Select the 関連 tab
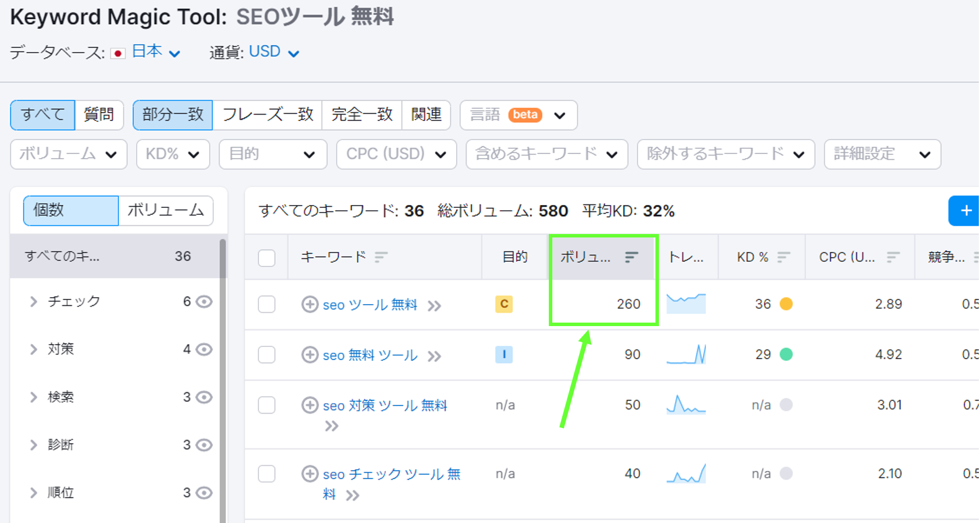Image resolution: width=980 pixels, height=523 pixels. point(427,115)
